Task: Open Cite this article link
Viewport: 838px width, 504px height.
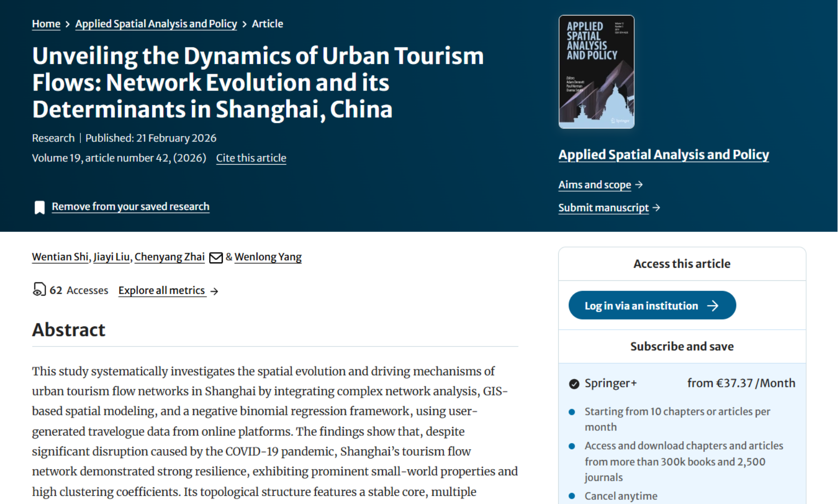Action: 251,158
